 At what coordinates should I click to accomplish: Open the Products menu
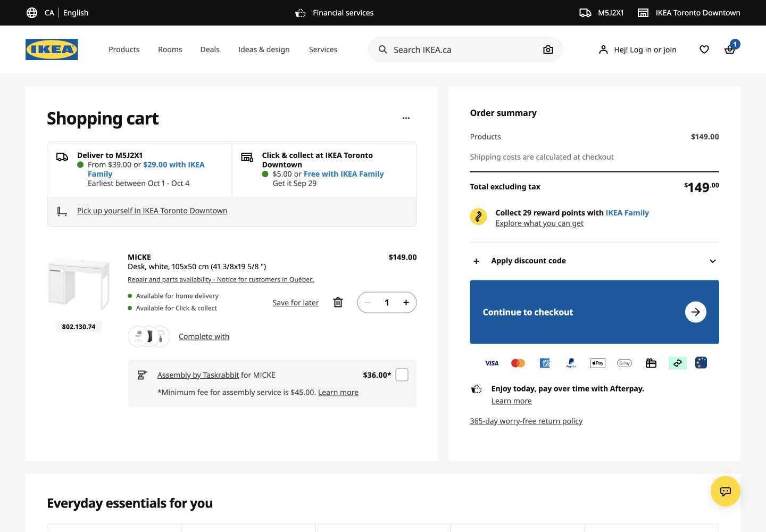(124, 49)
